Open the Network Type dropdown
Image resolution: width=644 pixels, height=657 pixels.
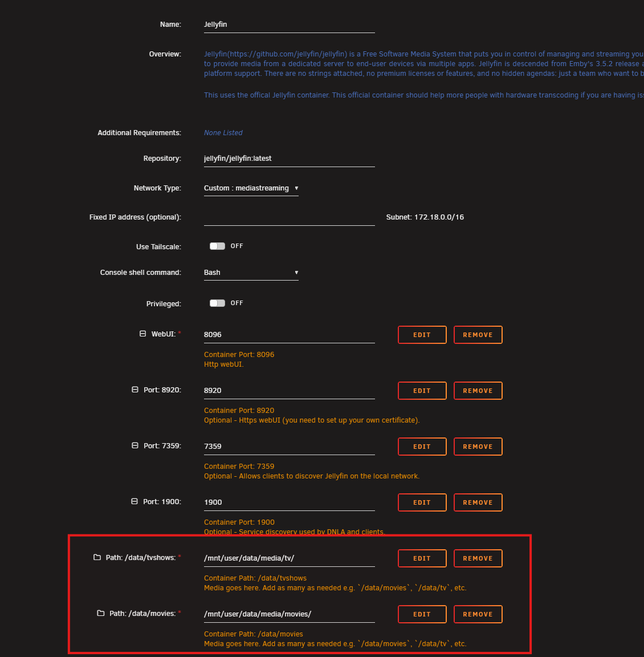click(x=251, y=188)
